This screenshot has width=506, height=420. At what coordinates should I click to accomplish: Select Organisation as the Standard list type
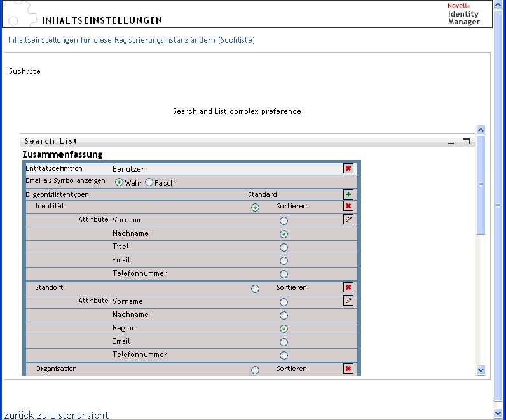255,370
